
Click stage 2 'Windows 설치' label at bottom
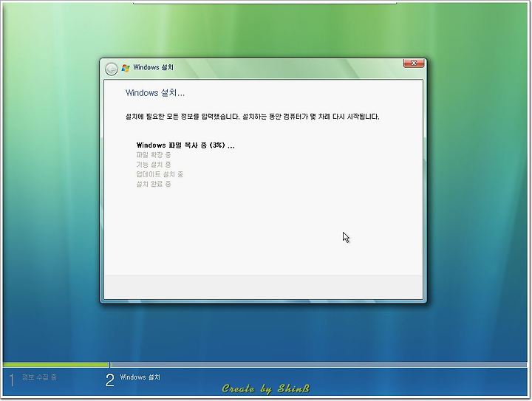coord(140,377)
